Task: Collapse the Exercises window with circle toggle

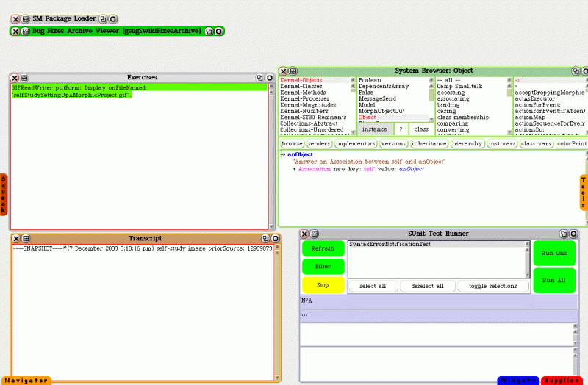Action: (x=270, y=78)
